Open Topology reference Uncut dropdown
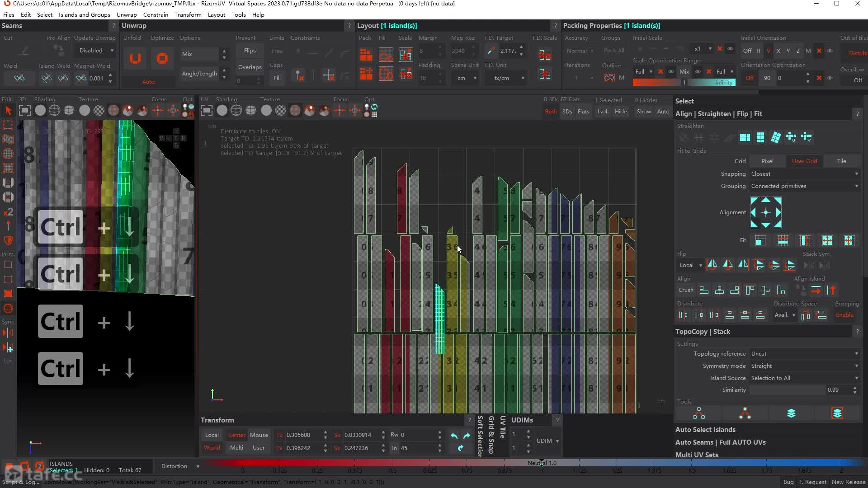Image resolution: width=868 pixels, height=488 pixels. (x=804, y=354)
